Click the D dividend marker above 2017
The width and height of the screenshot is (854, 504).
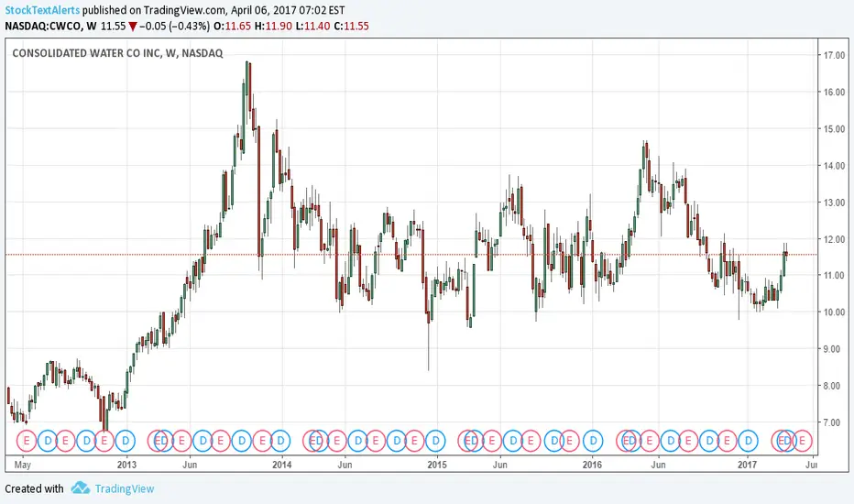click(749, 440)
